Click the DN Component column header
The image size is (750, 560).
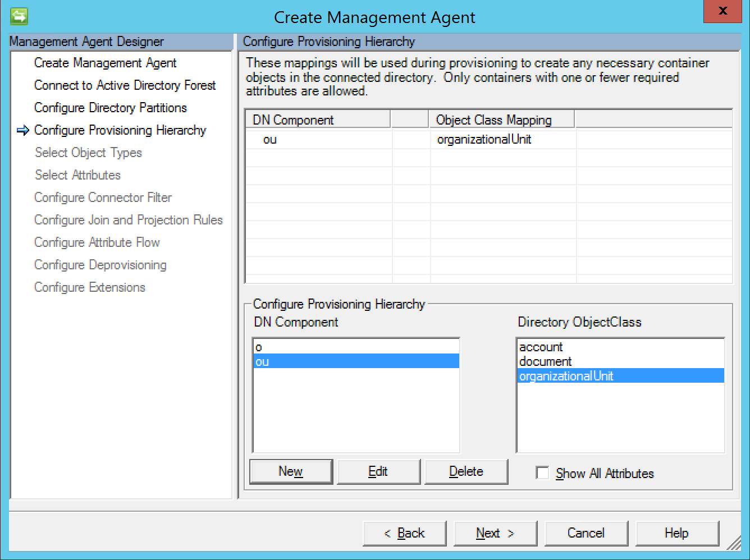318,120
